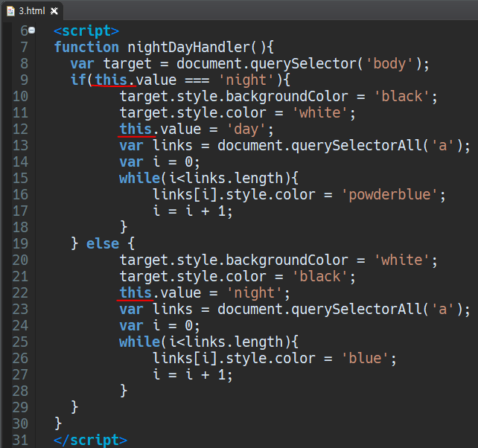Click the 'while' keyword on line 15
Screen dimensions: 478x448
140,179
